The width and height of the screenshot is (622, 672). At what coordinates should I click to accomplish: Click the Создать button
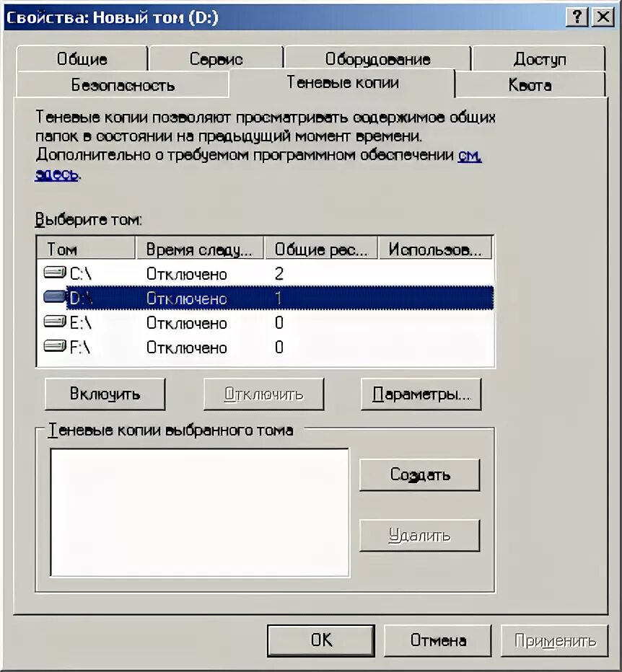coord(419,475)
